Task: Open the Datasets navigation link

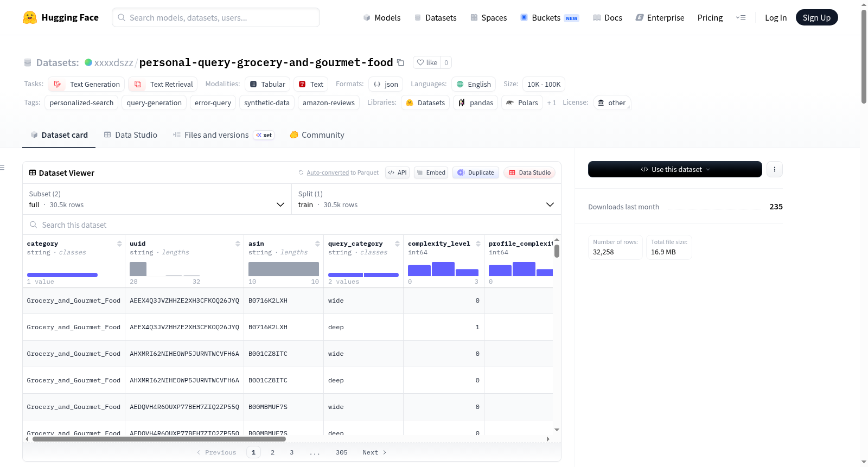Action: (436, 17)
